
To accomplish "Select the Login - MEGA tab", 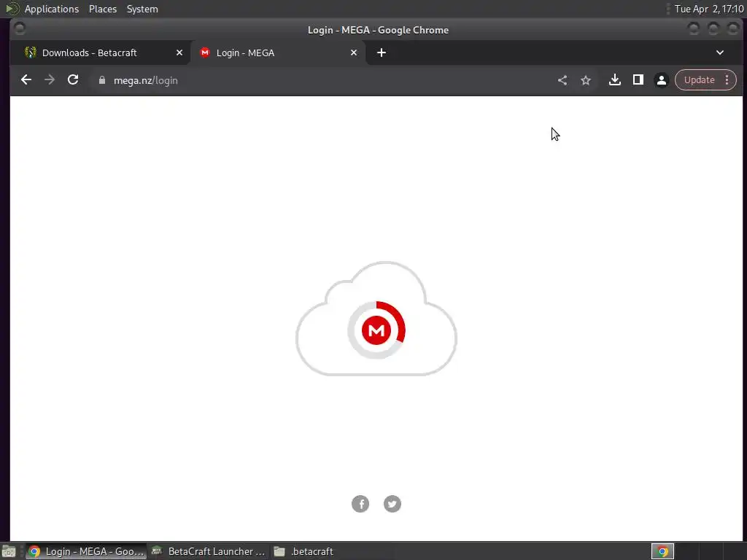I will (278, 52).
